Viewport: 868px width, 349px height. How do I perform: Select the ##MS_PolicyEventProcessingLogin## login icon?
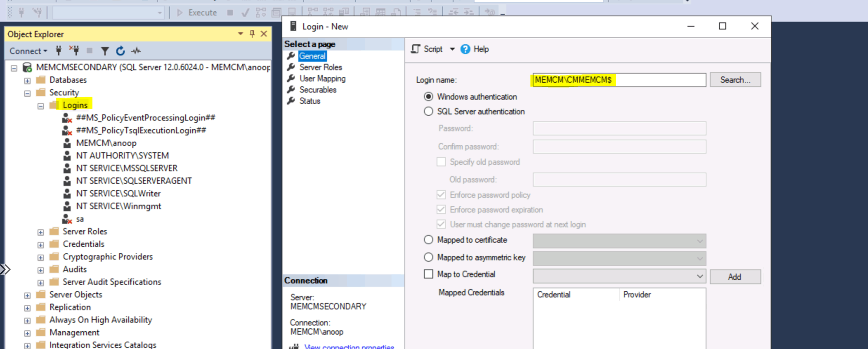point(67,118)
